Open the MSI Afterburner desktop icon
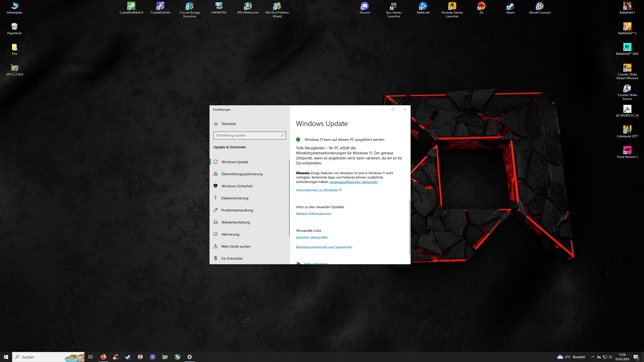The height and width of the screenshot is (362, 644). click(248, 6)
